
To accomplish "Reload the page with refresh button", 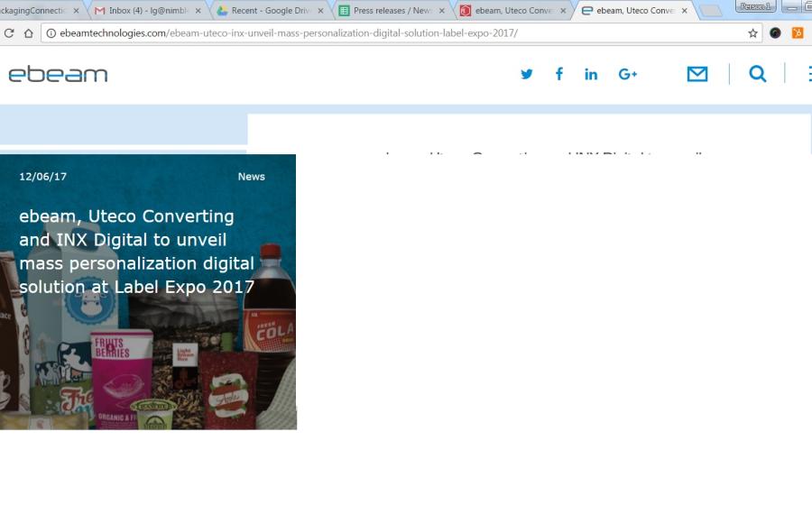I will (9, 33).
